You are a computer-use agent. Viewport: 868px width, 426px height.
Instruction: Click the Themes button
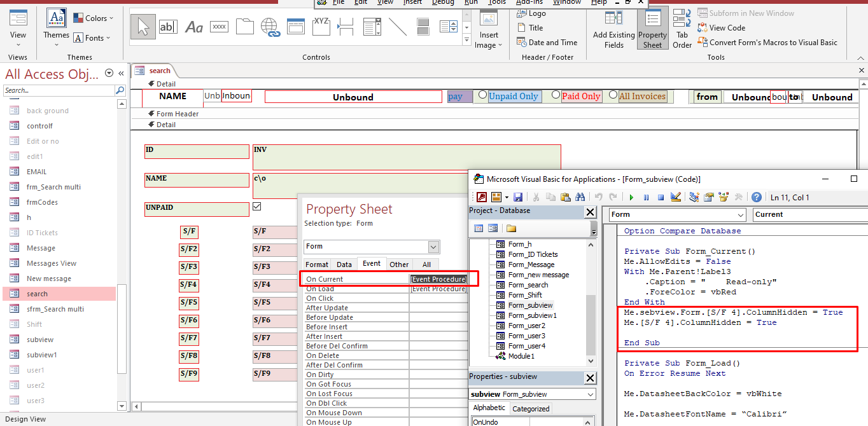pyautogui.click(x=57, y=26)
